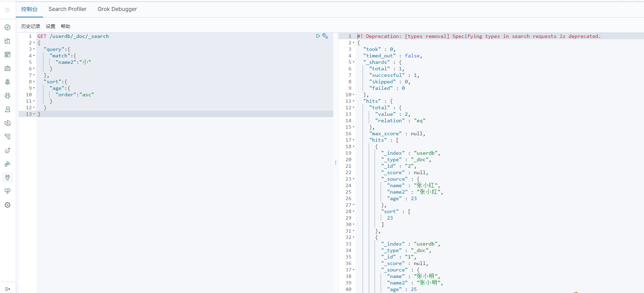Open Stack Monitoring heartbeat icon
This screenshot has width=644, height=293.
[x=8, y=191]
